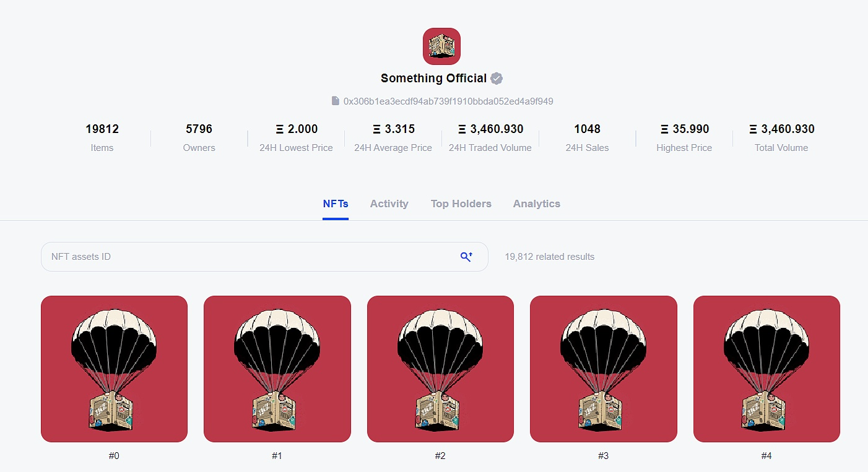The height and width of the screenshot is (472, 868).
Task: Open the contract address link
Action: 448,101
